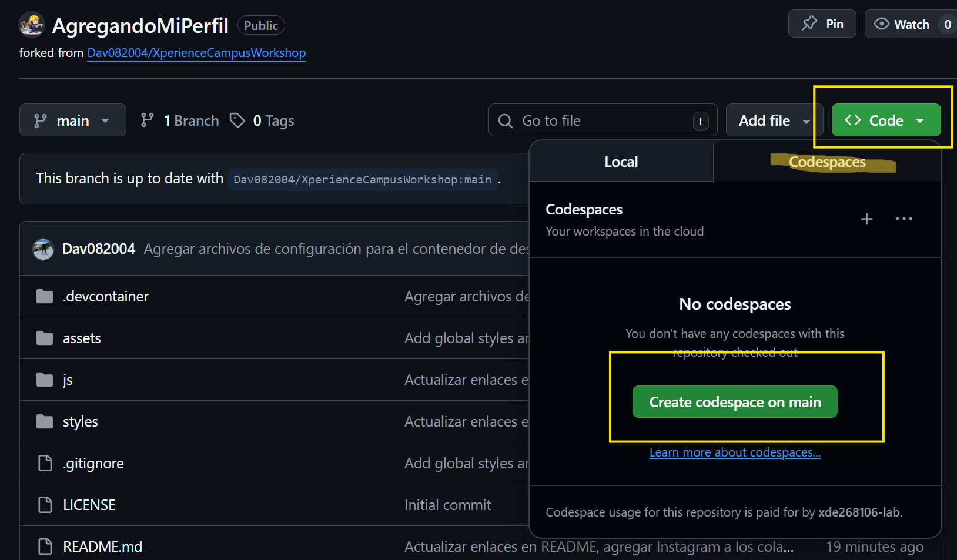
Task: Click the Go to file search magnifier icon
Action: tap(505, 120)
